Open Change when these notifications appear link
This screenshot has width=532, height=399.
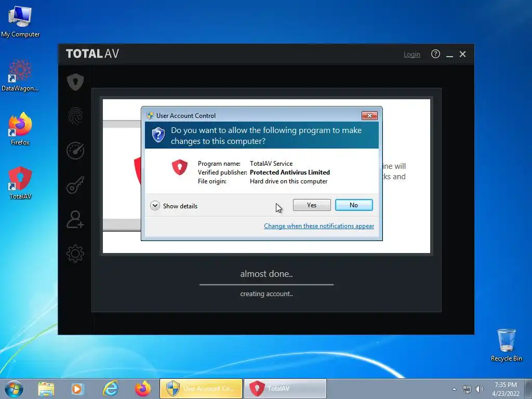(319, 226)
